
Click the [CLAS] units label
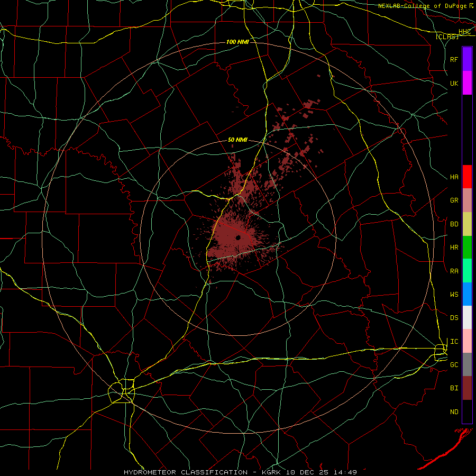coord(447,36)
